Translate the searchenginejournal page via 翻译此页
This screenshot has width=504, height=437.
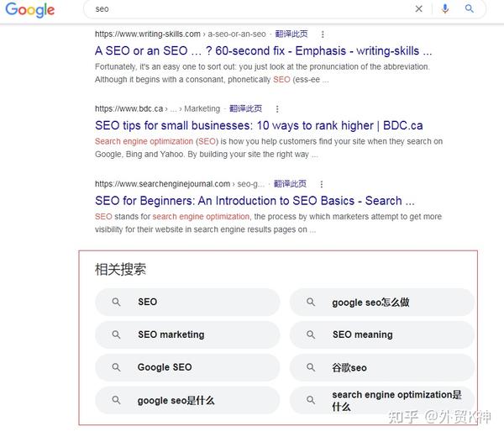(x=290, y=184)
